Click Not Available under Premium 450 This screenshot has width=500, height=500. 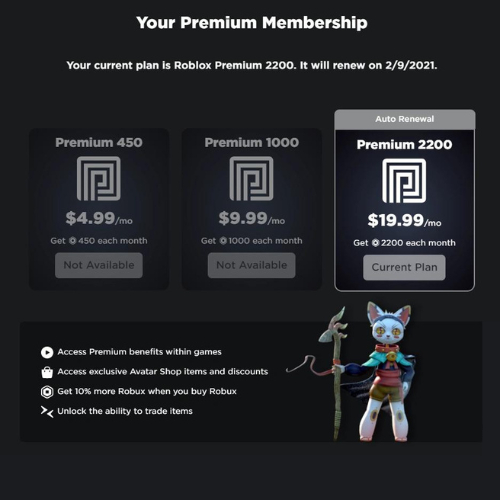(99, 265)
